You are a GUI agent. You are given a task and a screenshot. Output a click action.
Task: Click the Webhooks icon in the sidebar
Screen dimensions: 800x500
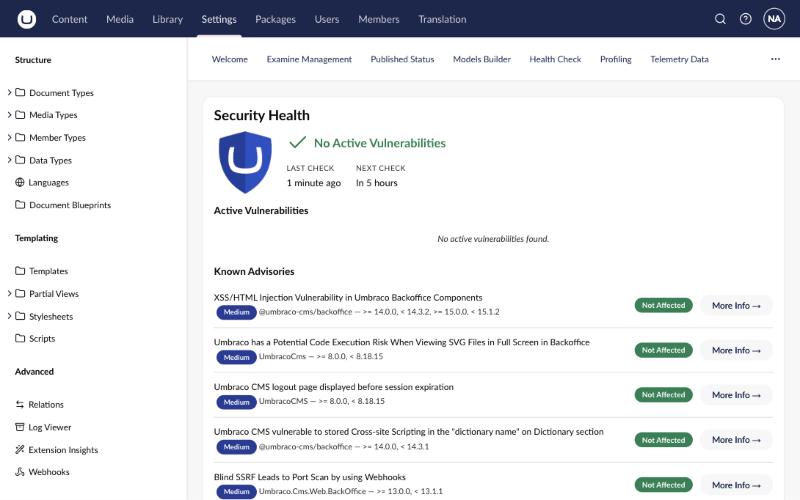click(x=20, y=472)
